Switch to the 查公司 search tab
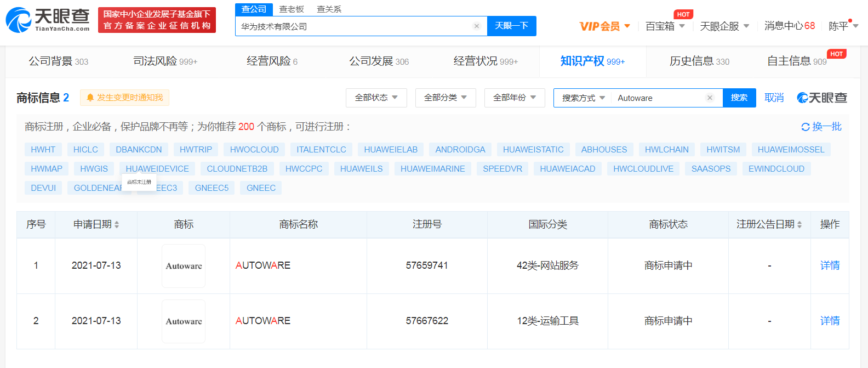The image size is (868, 368). pyautogui.click(x=254, y=9)
